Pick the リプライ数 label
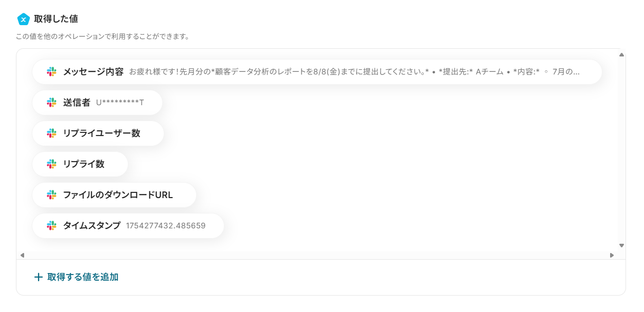644x312 pixels. click(x=84, y=164)
